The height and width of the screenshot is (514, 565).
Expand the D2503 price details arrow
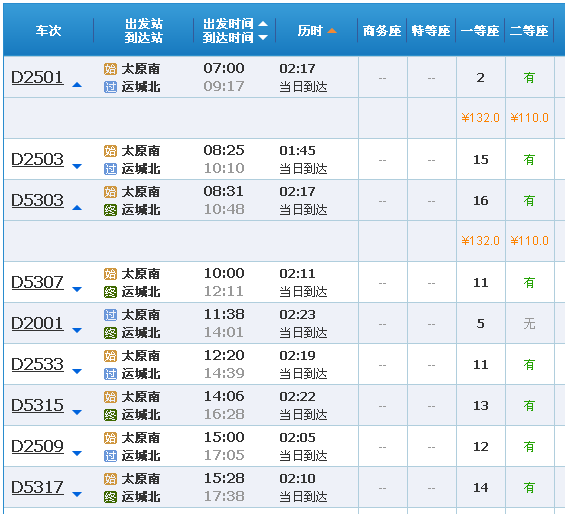click(77, 166)
